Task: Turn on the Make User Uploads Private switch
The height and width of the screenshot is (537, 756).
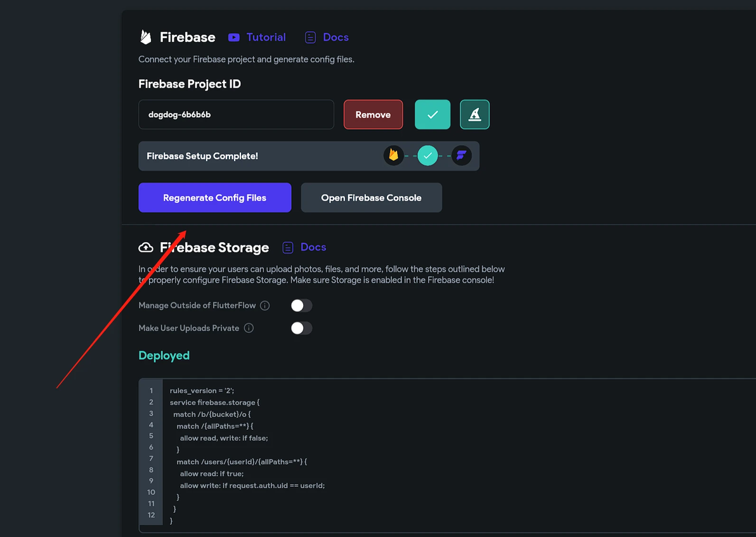Action: pos(301,328)
